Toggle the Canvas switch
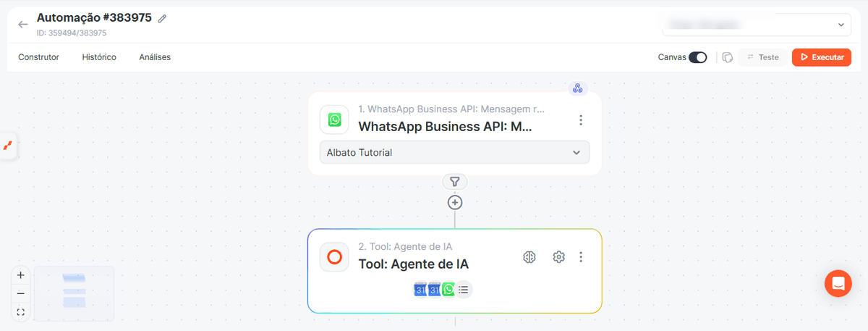Viewport: 868px width, 331px height. pyautogui.click(x=698, y=57)
